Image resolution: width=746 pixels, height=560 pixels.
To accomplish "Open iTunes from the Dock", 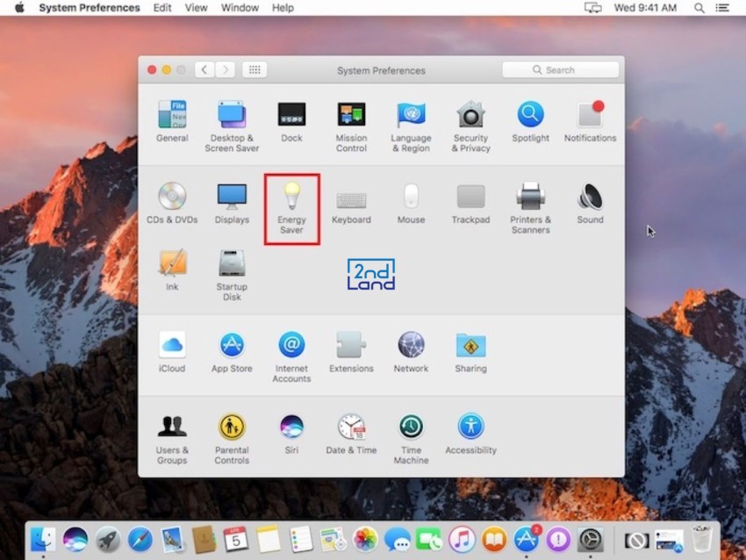I will coord(462,540).
